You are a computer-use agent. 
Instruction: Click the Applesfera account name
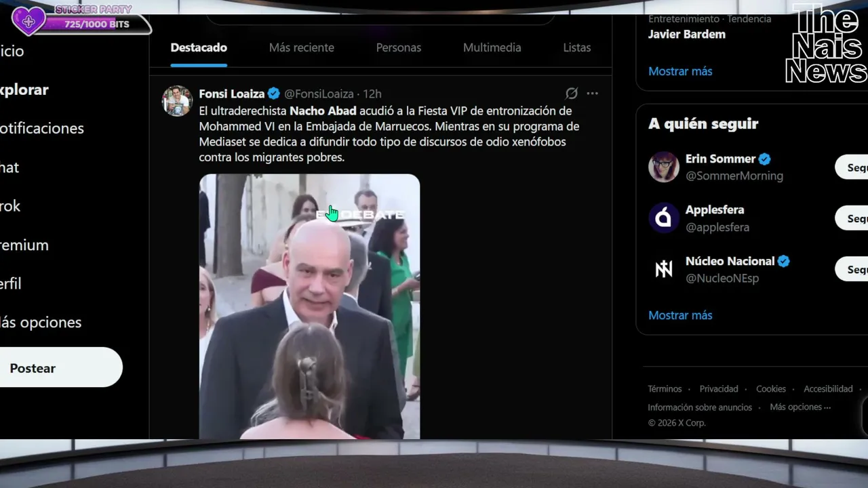click(715, 210)
